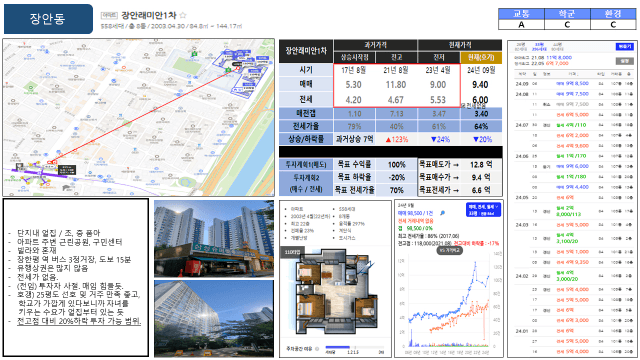Image resolution: width=640 pixels, height=360 pixels.
Task: Click the 전고점 대비 20%하락 underlined note
Action: (79, 321)
